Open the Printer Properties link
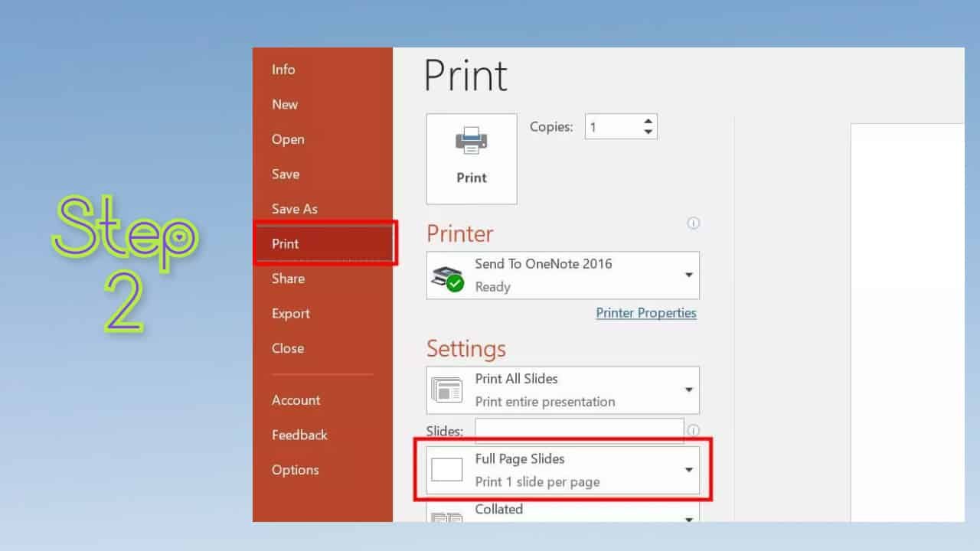Image resolution: width=980 pixels, height=551 pixels. point(646,313)
